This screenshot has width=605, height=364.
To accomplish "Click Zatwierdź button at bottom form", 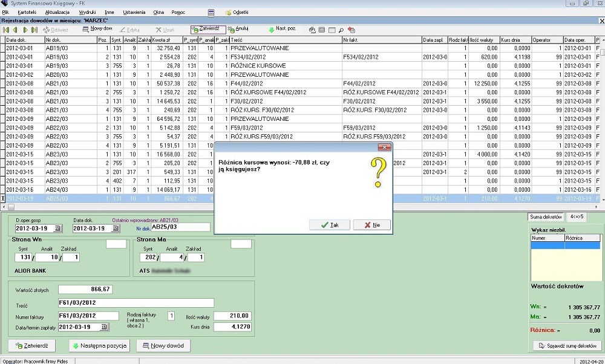I will 31,345.
